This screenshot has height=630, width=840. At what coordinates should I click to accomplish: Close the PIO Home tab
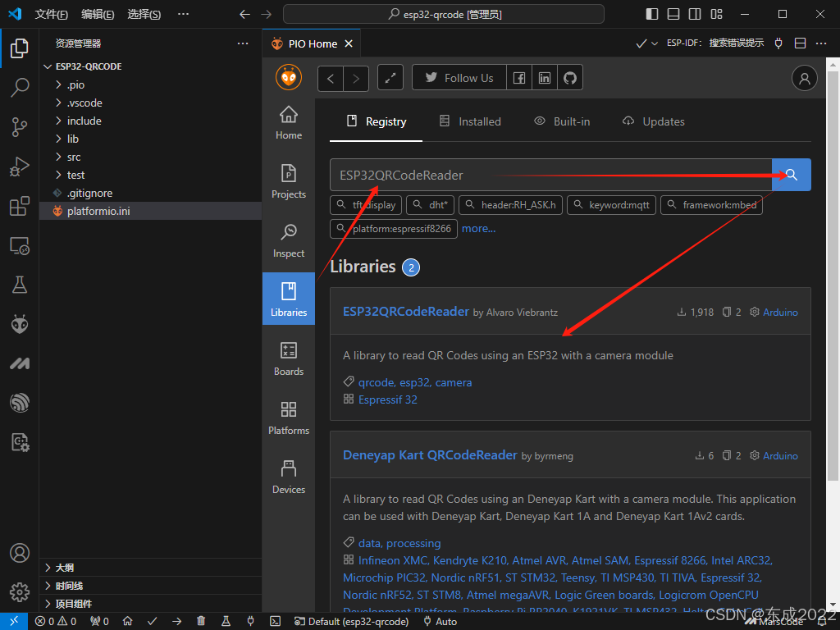point(349,44)
